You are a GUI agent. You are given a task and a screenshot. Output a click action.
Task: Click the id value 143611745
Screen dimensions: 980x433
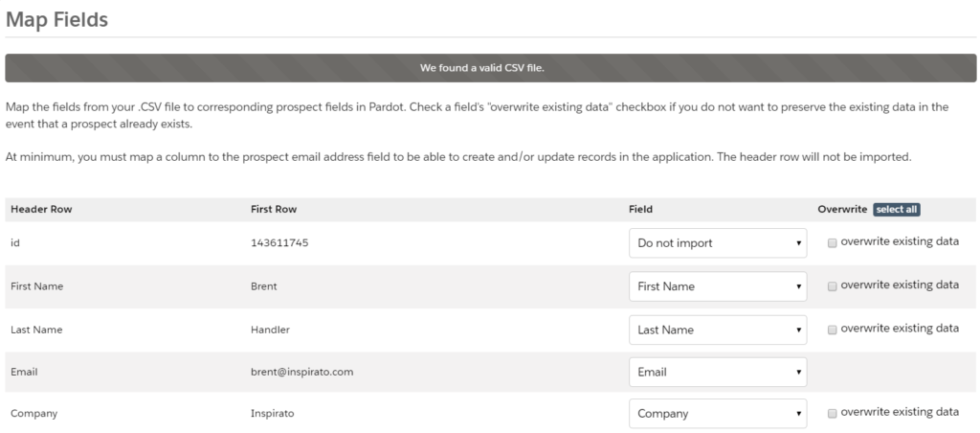click(x=279, y=242)
